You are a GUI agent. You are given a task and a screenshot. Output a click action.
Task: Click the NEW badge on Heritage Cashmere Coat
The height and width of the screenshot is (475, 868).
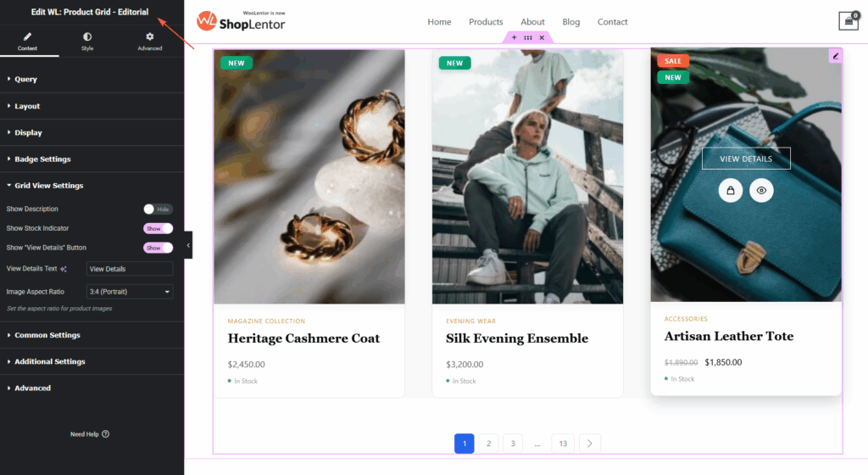tap(236, 63)
